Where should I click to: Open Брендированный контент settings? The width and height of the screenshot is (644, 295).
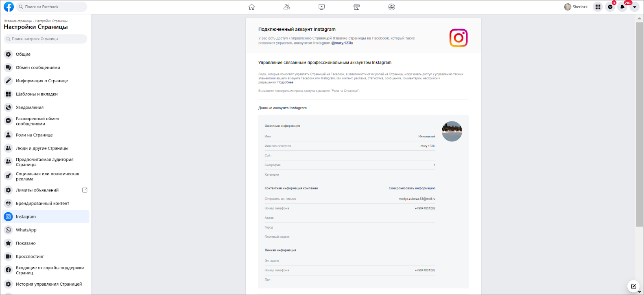click(x=46, y=203)
